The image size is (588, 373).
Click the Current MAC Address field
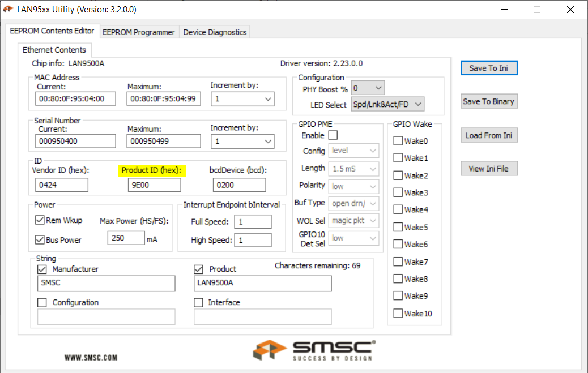click(75, 99)
